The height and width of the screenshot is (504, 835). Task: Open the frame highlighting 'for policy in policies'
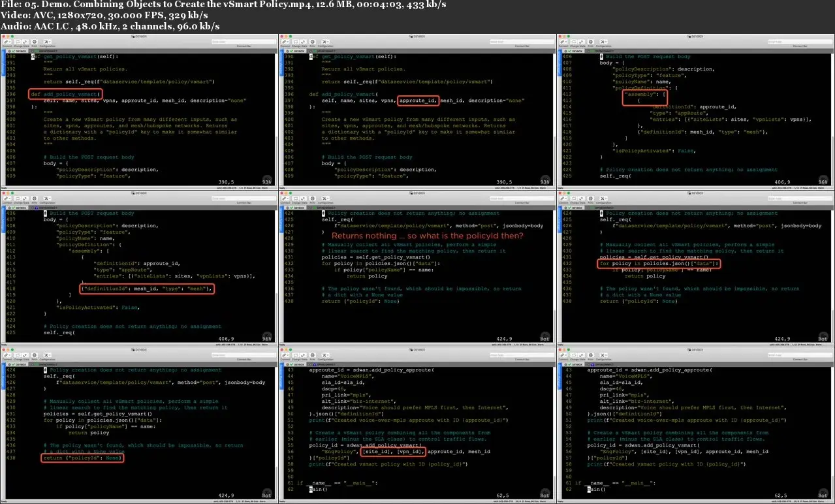point(695,268)
